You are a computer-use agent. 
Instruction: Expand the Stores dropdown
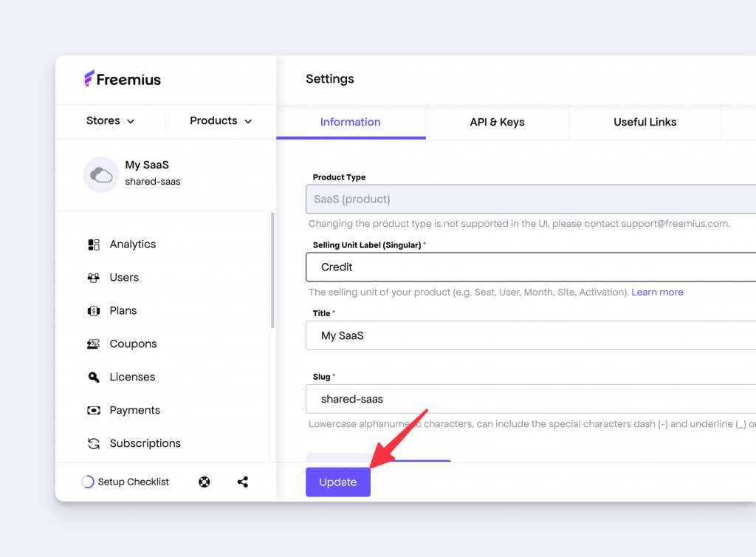pos(109,120)
